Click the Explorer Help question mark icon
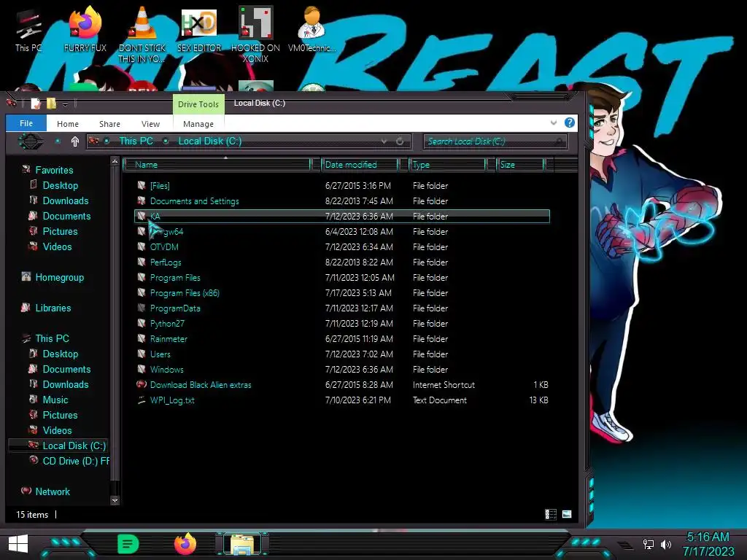The height and width of the screenshot is (560, 747). (x=569, y=122)
